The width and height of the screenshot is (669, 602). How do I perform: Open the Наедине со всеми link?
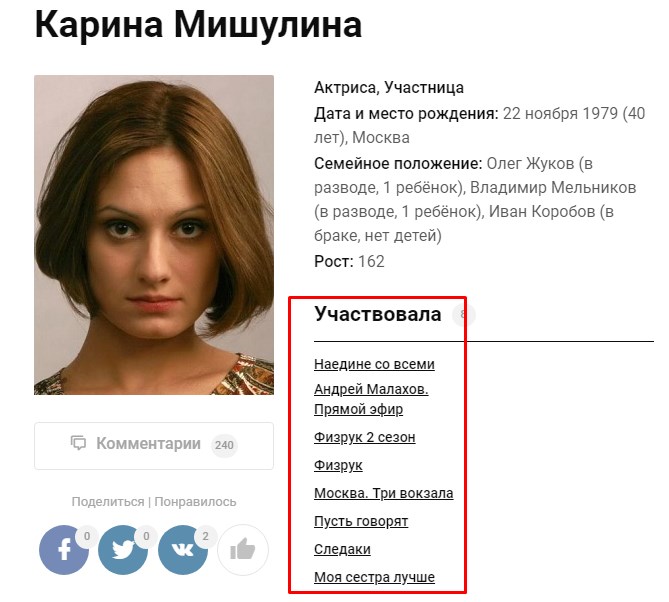pos(374,364)
